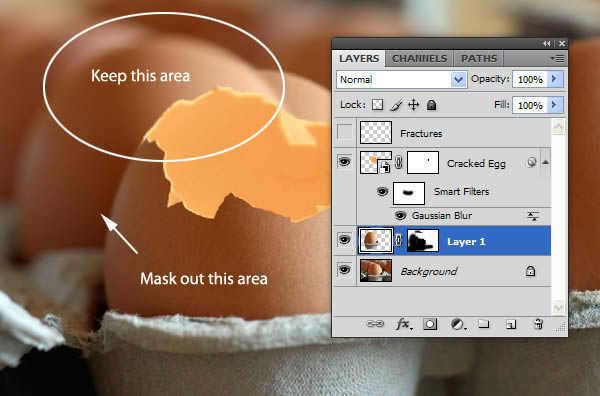Collapse the panel using double-arrow icon
The image size is (600, 396).
[x=547, y=44]
